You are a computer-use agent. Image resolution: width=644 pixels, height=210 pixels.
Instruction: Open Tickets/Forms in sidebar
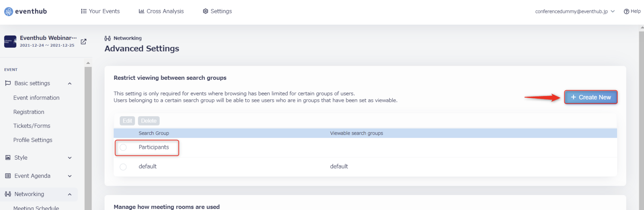click(x=32, y=126)
